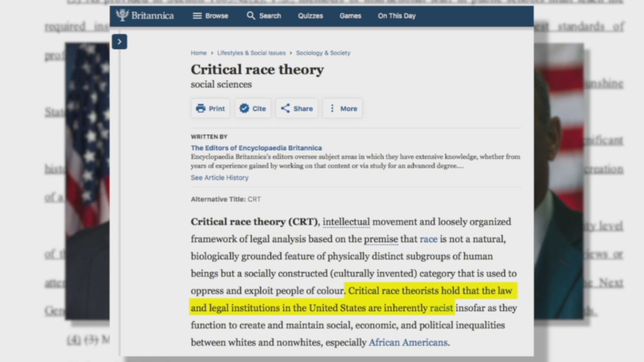Viewport: 644px width, 362px height.
Task: Click the Critical race theory heading
Action: [257, 70]
